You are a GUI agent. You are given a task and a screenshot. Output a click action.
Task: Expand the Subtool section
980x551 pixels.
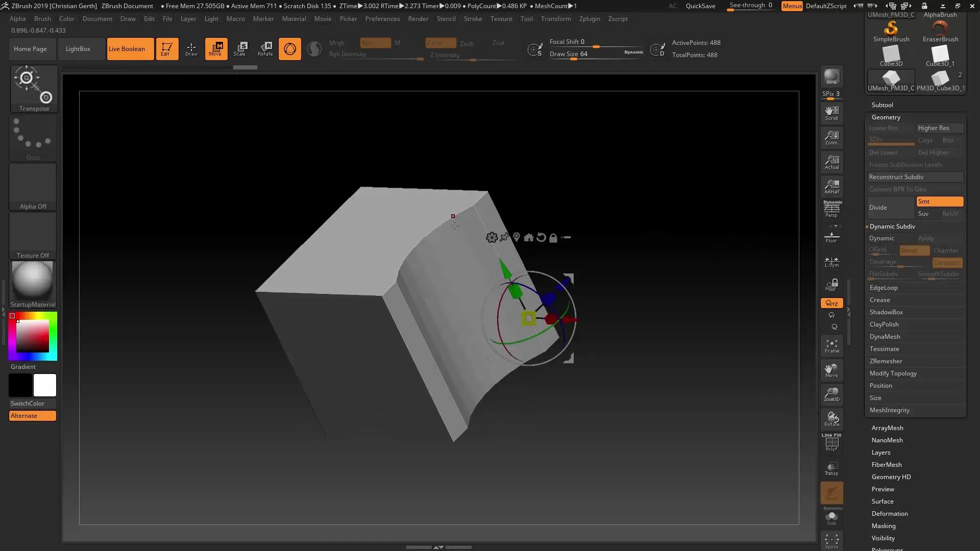tap(882, 105)
